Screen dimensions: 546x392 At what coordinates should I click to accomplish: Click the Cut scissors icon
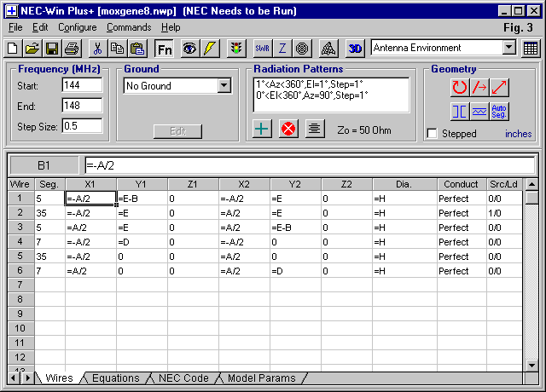(x=97, y=49)
